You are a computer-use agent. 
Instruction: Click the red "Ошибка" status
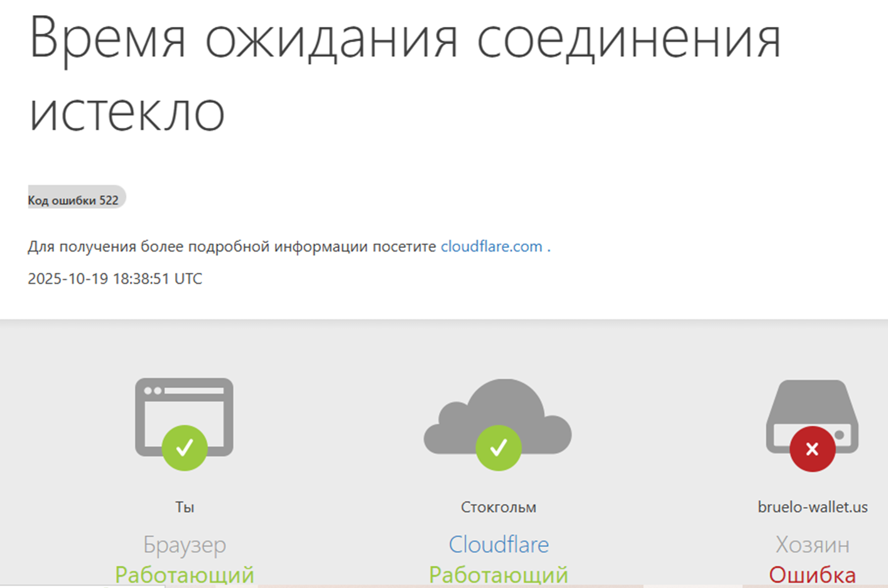pos(813,575)
